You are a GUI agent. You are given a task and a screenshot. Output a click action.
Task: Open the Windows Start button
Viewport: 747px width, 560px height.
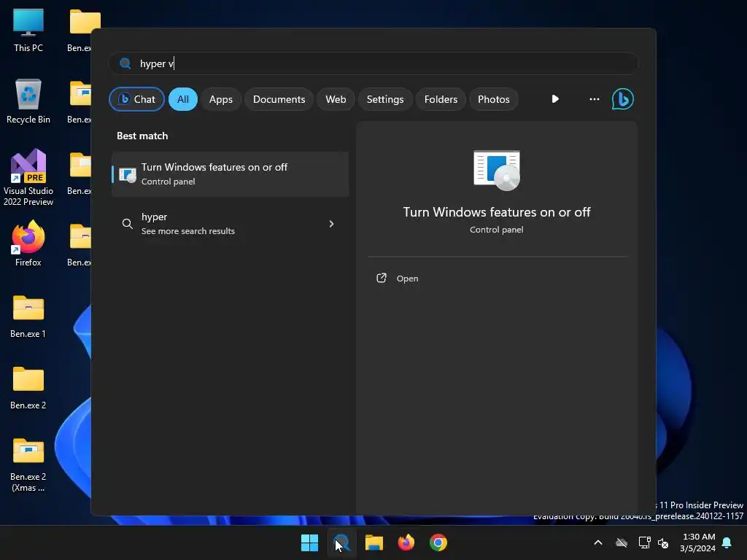(309, 542)
